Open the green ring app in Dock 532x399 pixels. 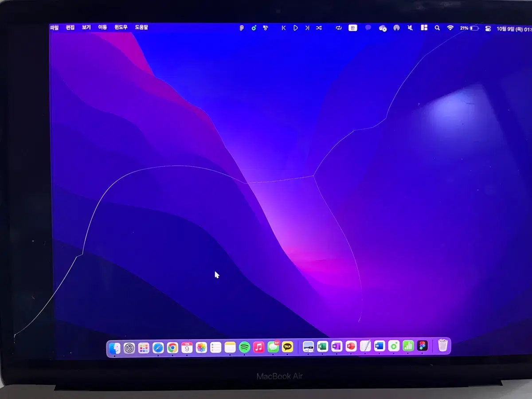point(394,346)
